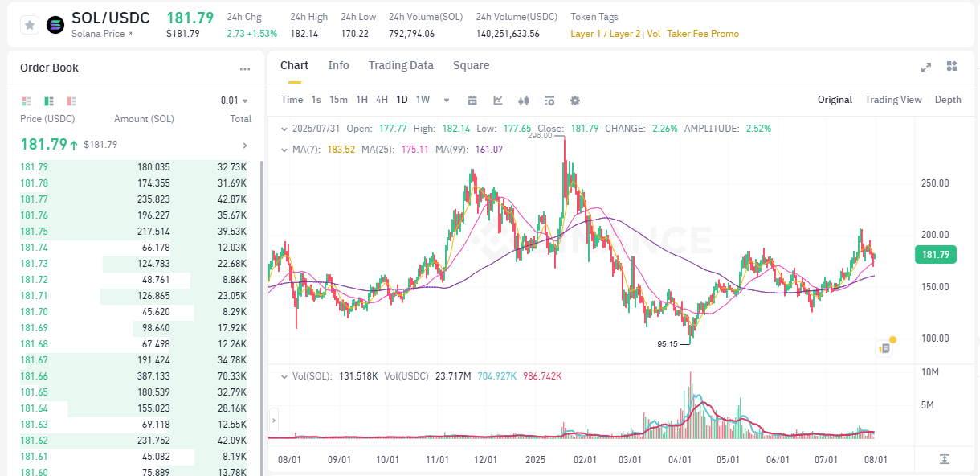This screenshot has width=980, height=476.
Task: Select the 4H interval
Action: coord(382,100)
